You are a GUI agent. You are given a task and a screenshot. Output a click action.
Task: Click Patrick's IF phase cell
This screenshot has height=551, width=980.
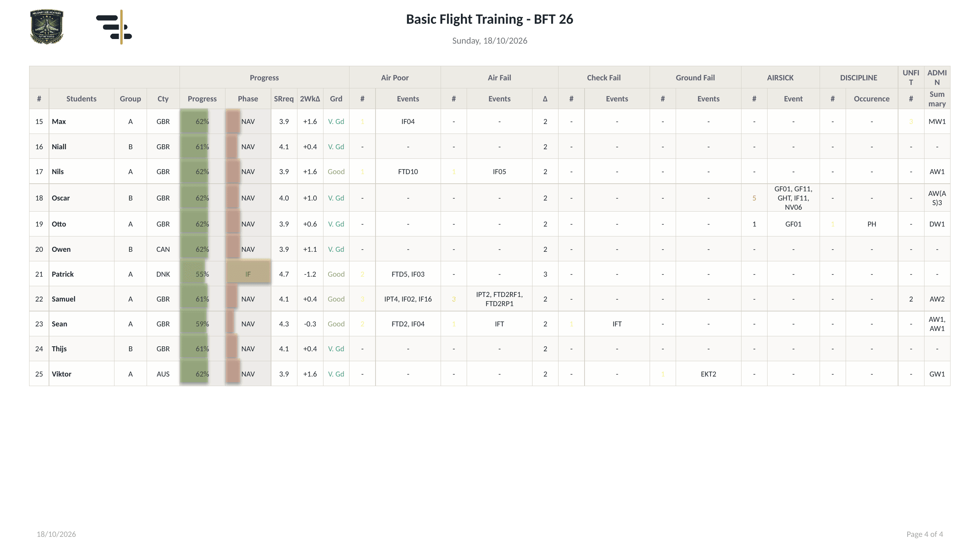click(x=248, y=274)
